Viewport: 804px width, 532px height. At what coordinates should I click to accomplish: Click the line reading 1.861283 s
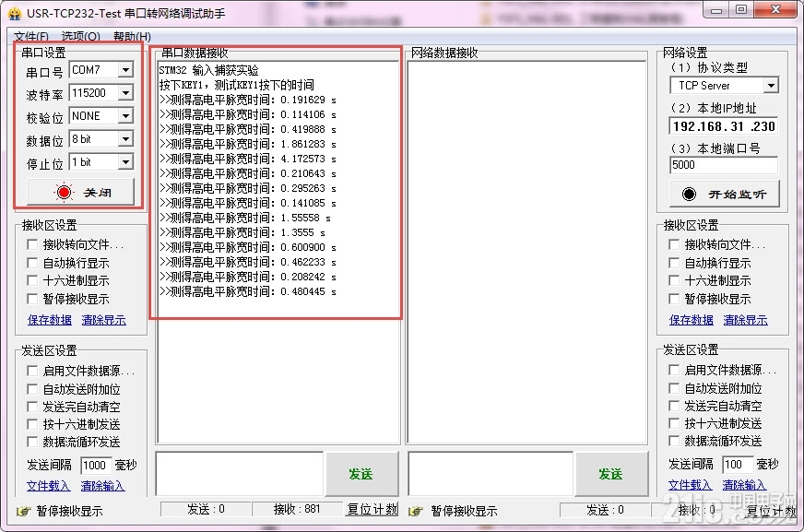[x=248, y=144]
